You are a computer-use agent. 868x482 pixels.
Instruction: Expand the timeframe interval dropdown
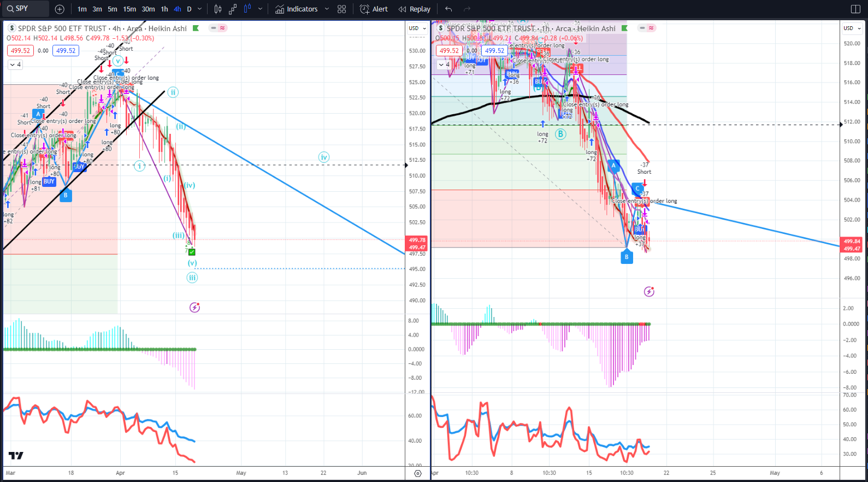200,9
